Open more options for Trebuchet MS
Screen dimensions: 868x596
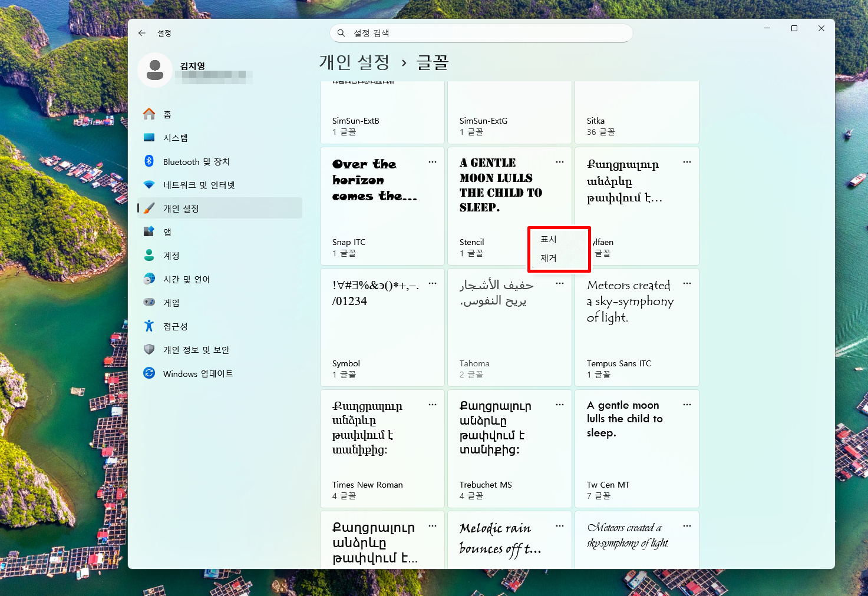560,405
